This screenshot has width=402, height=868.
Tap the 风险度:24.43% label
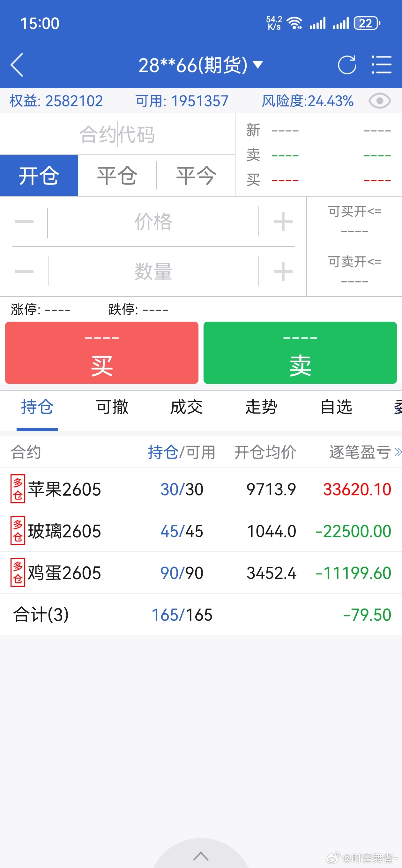point(308,101)
